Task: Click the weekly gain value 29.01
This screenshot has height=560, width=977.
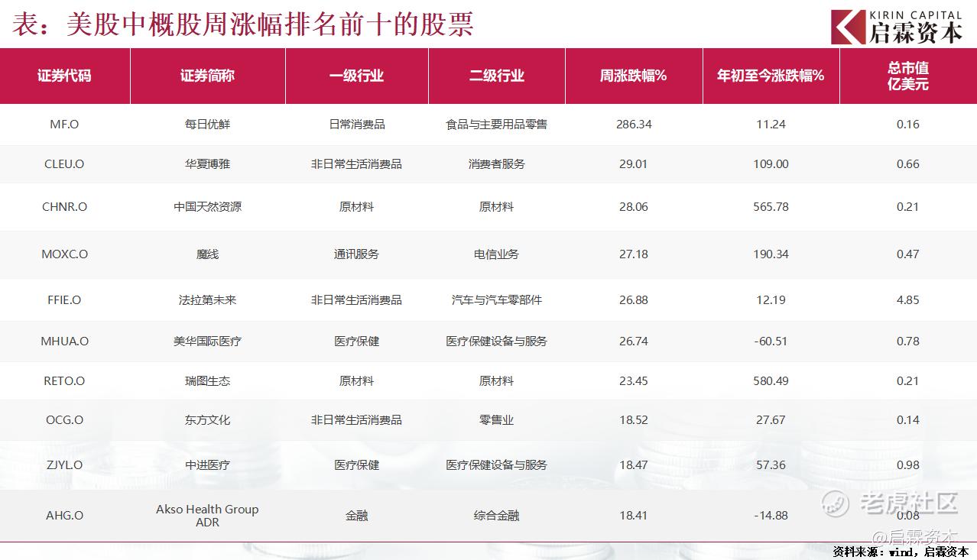Action: (x=634, y=163)
